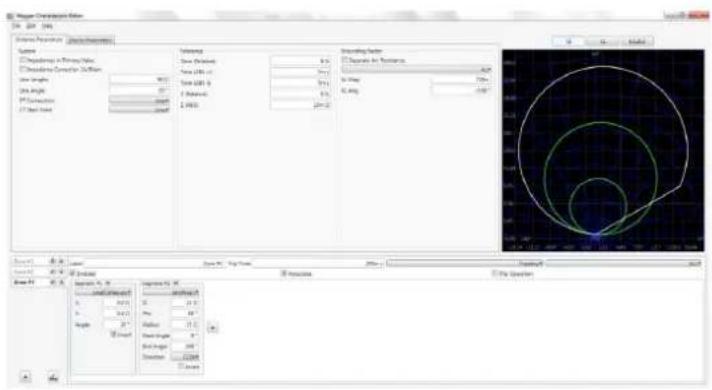Click the Time relative tolerance field
Screen dimensions: 712x390
300,61
